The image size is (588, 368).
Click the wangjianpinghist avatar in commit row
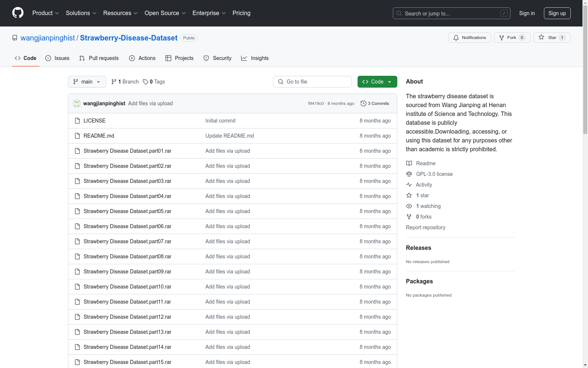[x=77, y=103]
